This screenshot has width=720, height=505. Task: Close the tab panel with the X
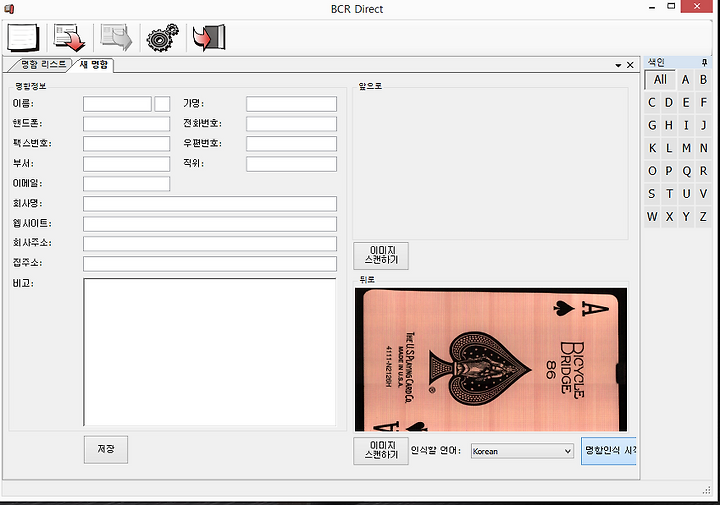pos(630,65)
